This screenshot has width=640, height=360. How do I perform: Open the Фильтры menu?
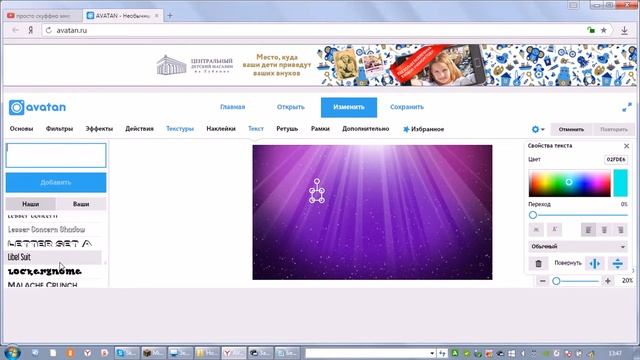point(59,129)
